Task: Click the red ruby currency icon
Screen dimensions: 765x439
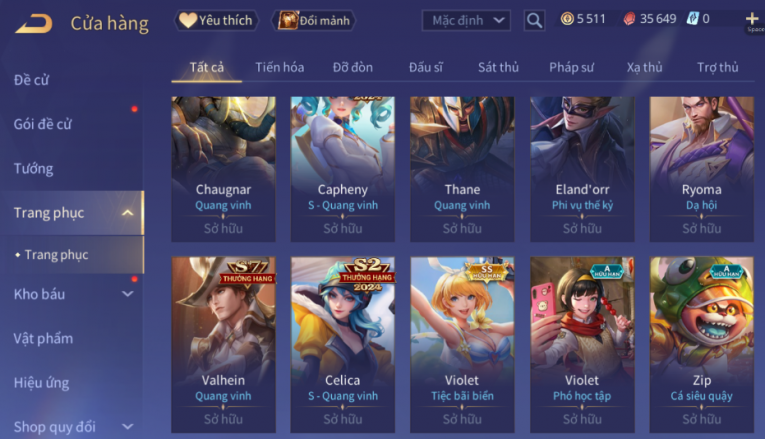Action: coord(629,19)
